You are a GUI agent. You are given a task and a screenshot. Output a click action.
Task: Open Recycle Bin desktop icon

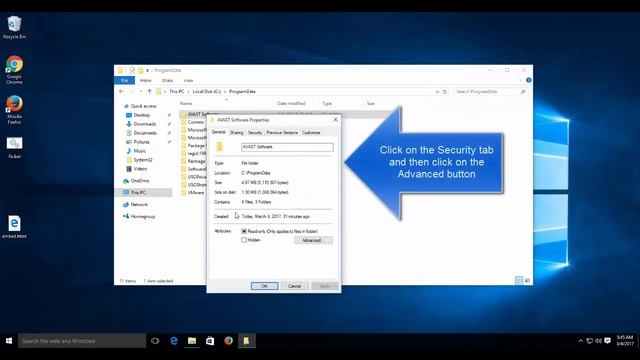[14, 27]
